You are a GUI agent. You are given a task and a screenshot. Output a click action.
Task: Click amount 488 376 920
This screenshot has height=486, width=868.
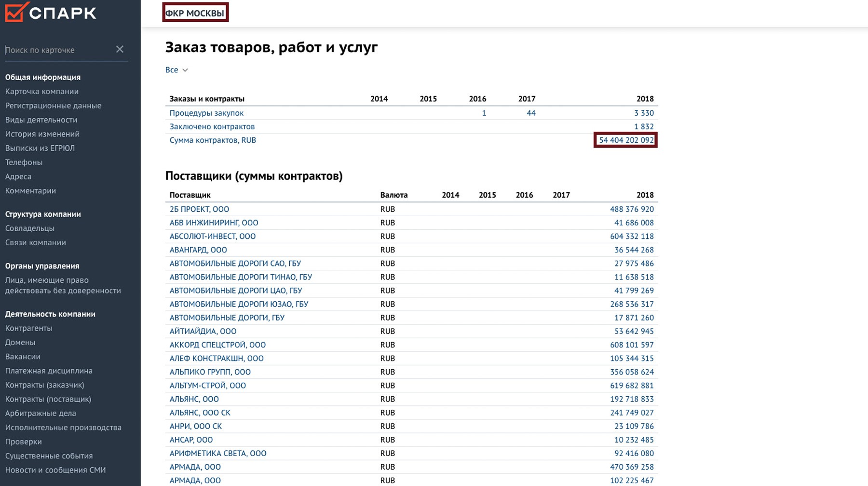[x=632, y=209]
